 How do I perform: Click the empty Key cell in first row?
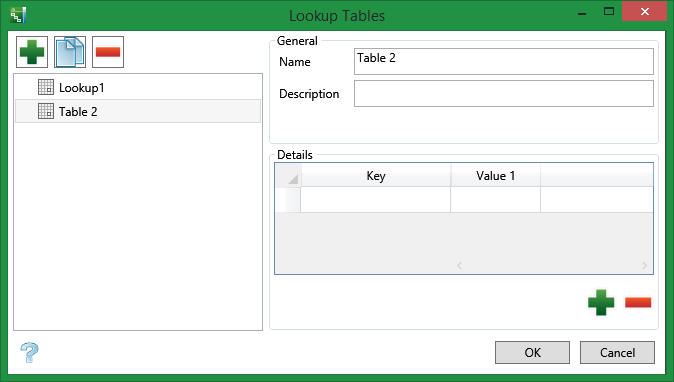point(376,200)
